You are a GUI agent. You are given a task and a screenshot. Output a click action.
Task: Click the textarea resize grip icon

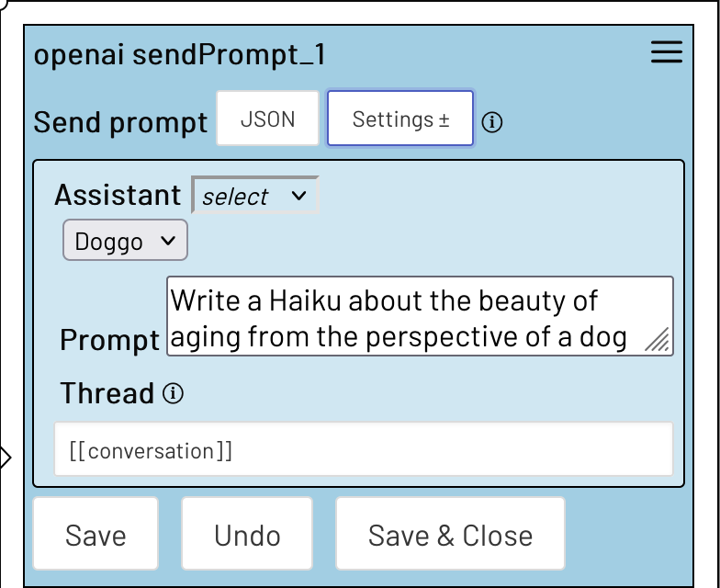pyautogui.click(x=658, y=340)
